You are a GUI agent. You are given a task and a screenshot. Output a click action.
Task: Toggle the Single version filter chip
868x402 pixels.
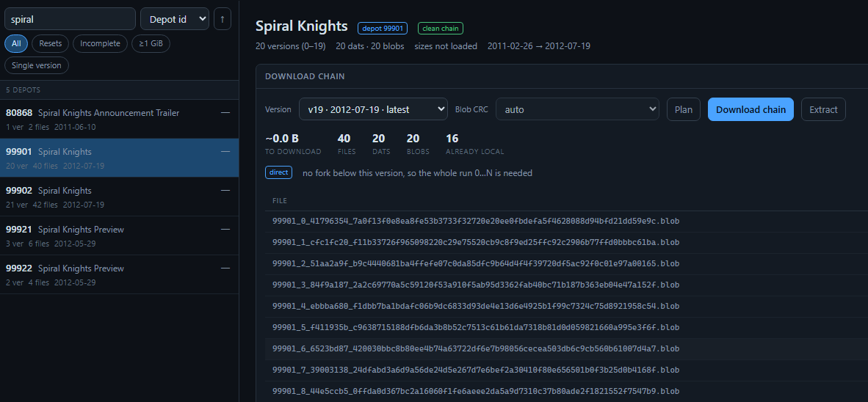tap(37, 65)
